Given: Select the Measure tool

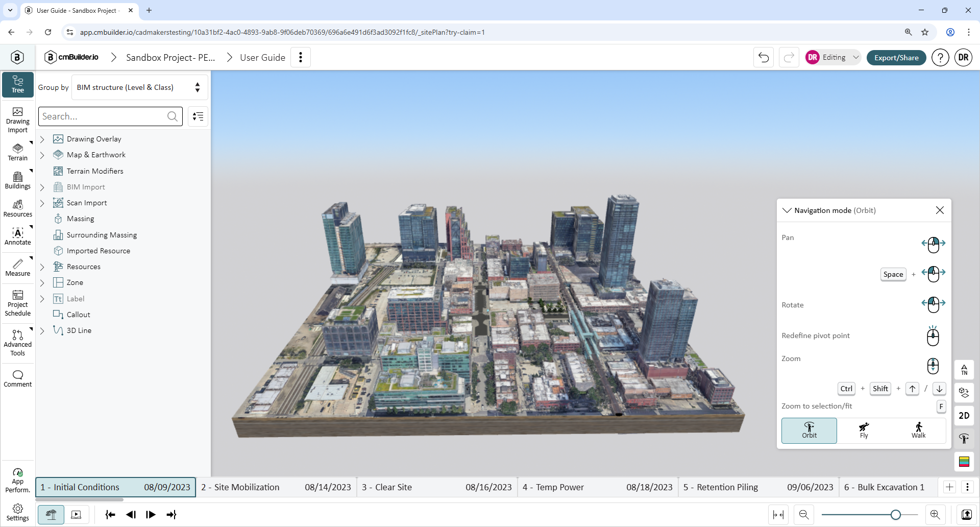Looking at the screenshot, I should pyautogui.click(x=18, y=268).
